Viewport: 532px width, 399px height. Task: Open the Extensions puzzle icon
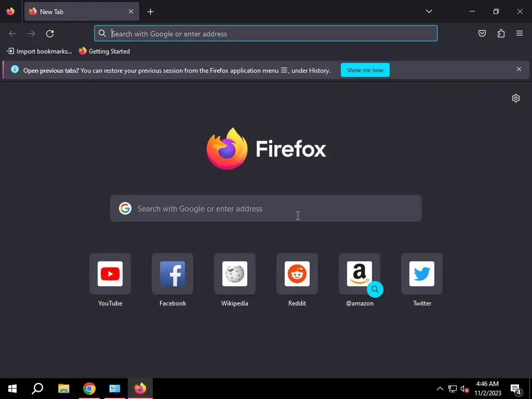tap(501, 33)
